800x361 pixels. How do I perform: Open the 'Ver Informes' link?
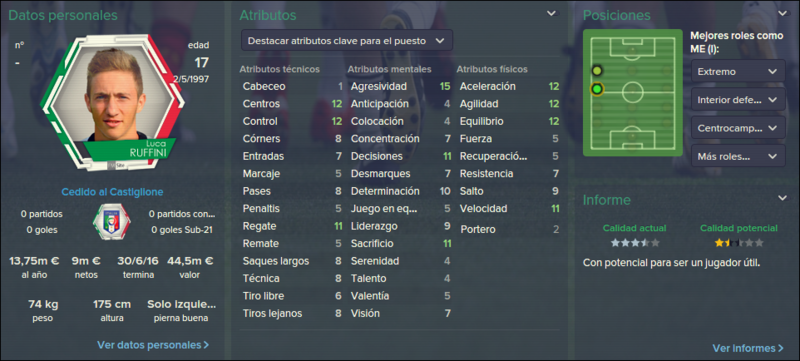748,348
